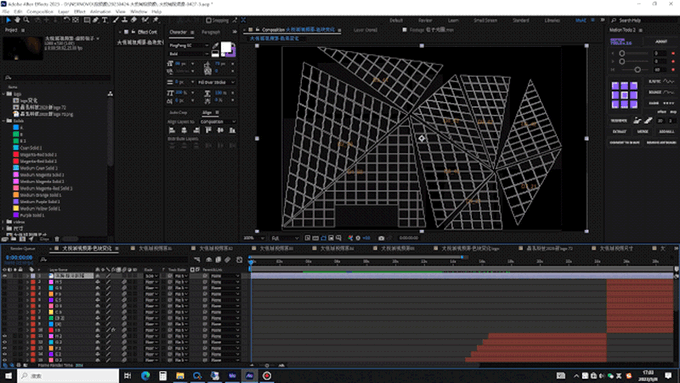Toggle visibility eye of layer 1 in timeline
Viewport: 680px width, 383px height.
click(x=4, y=275)
